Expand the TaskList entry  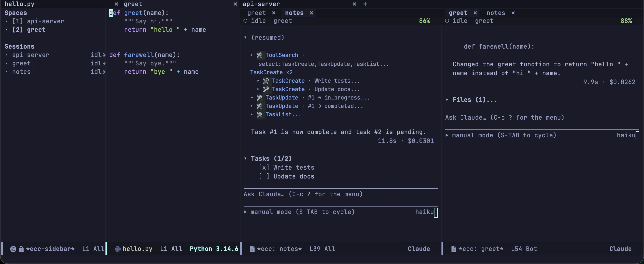(x=252, y=114)
